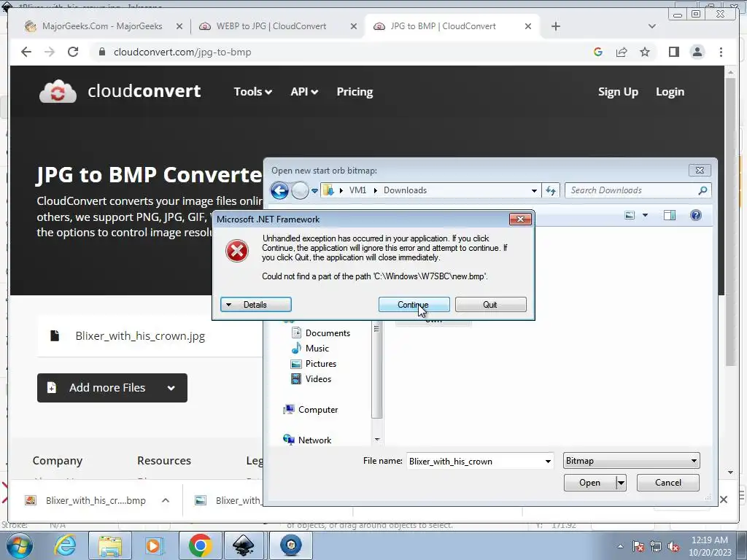Viewport: 747px width, 560px height.
Task: Click Add more Files button
Action: (x=112, y=388)
